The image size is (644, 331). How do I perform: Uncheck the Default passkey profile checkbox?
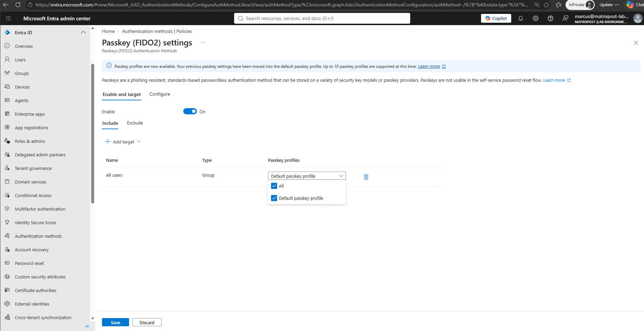coord(274,198)
